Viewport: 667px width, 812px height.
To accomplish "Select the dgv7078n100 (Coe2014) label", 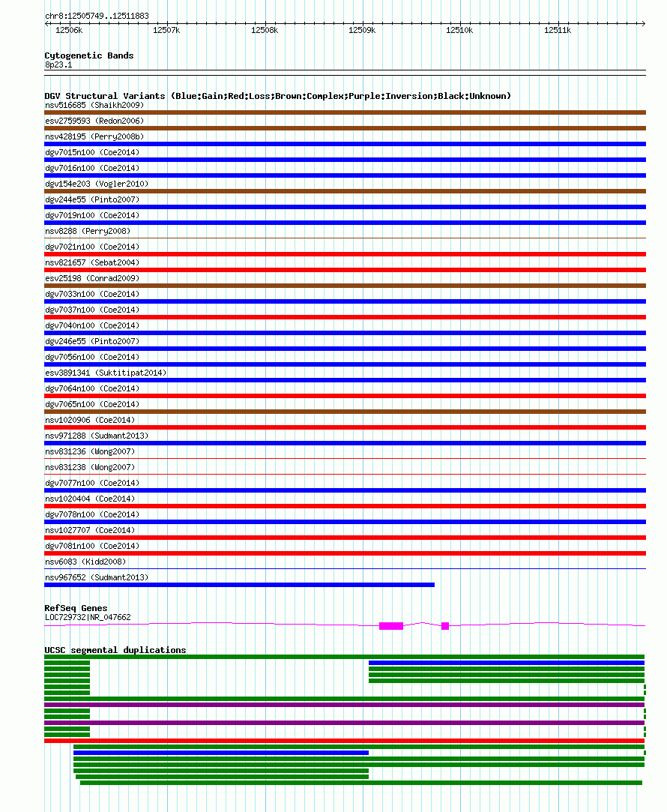I will [x=92, y=515].
